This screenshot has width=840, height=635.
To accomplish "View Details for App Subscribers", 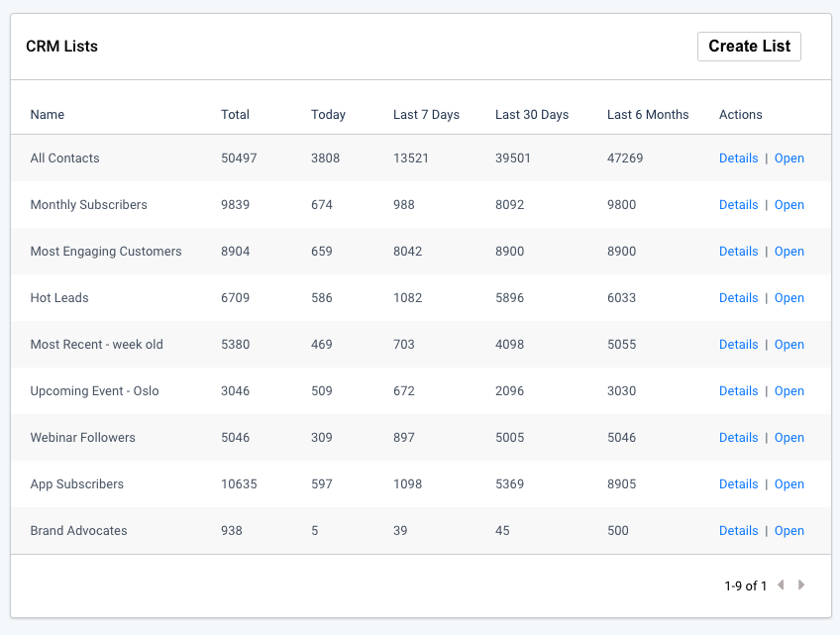I will 738,483.
